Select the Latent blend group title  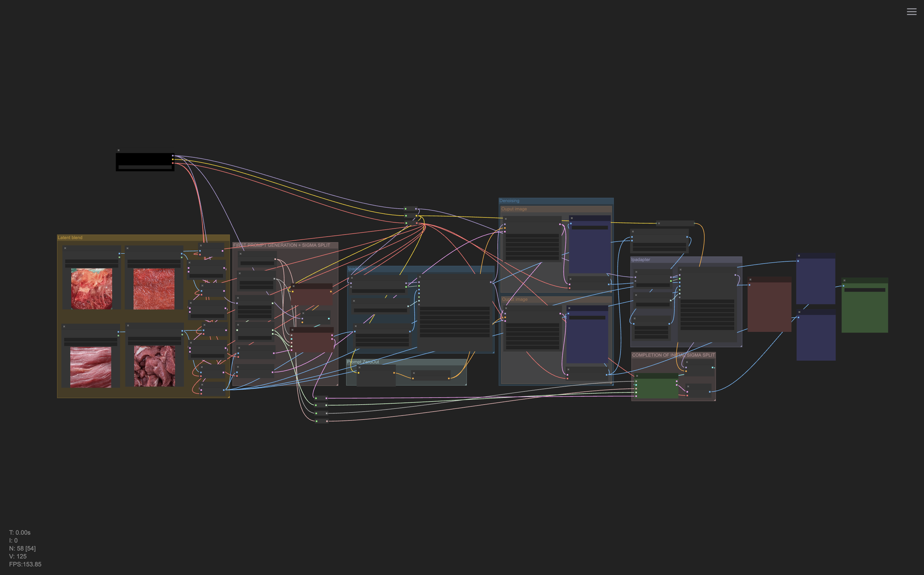70,238
